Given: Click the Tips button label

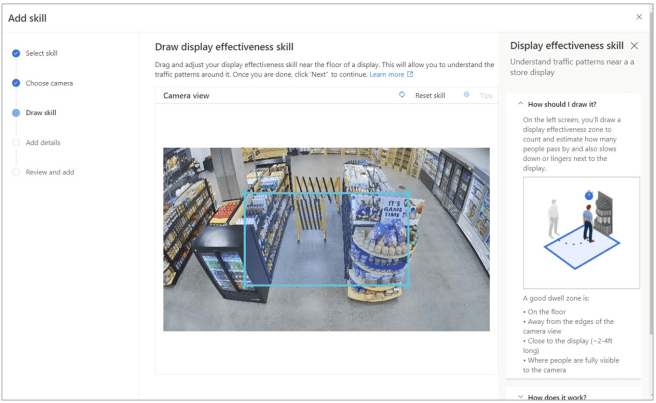Looking at the screenshot, I should pos(486,96).
